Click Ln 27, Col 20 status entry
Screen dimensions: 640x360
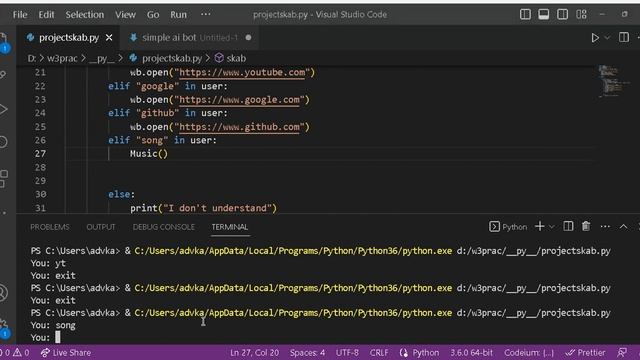(254, 353)
